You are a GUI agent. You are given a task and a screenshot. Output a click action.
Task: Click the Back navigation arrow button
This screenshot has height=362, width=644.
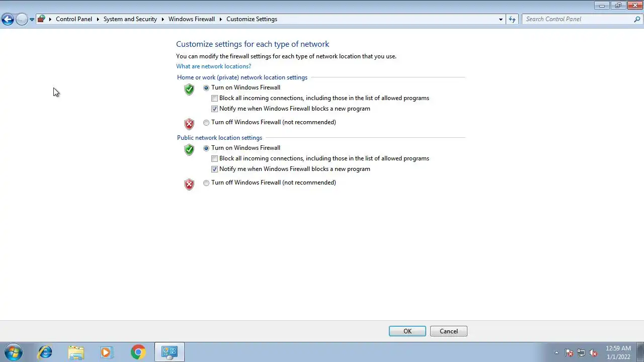point(8,19)
